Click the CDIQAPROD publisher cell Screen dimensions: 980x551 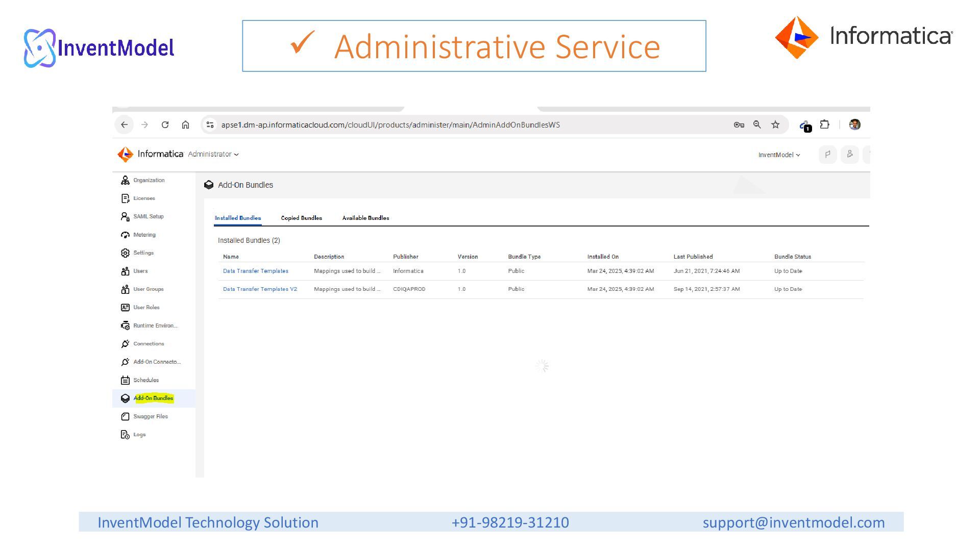click(x=409, y=289)
